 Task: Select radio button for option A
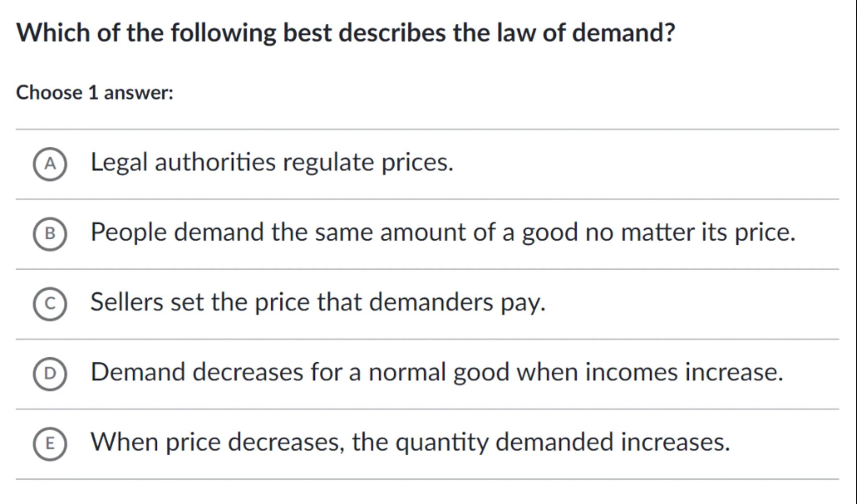pos(50,164)
